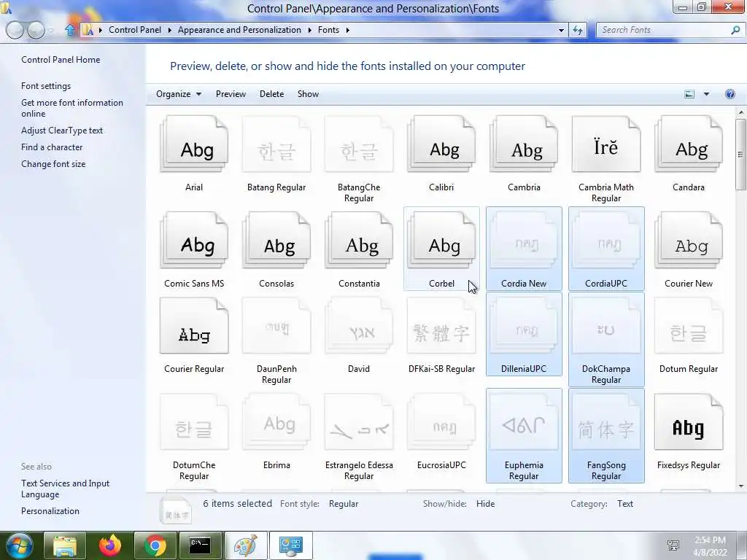Open Font settings link
The height and width of the screenshot is (560, 747).
pyautogui.click(x=46, y=86)
